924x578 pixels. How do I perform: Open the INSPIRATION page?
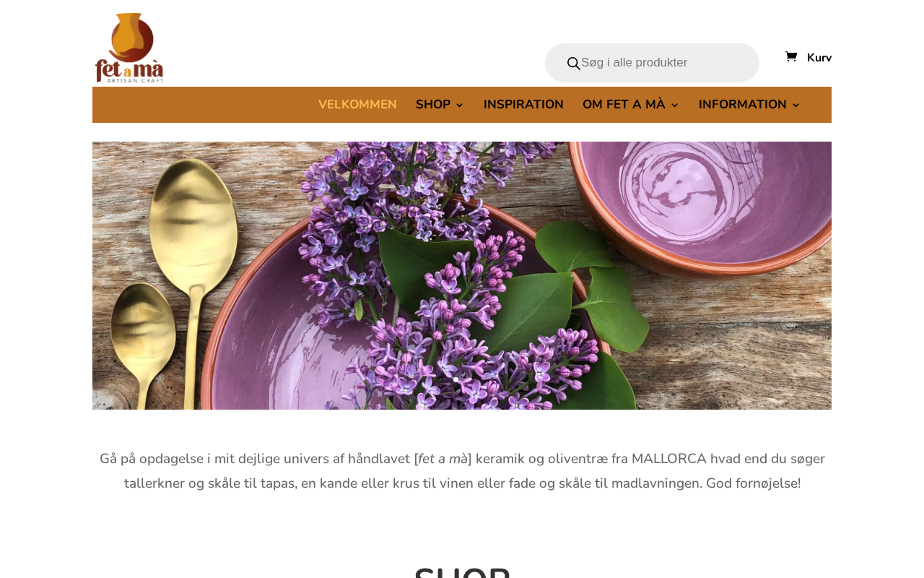point(523,105)
